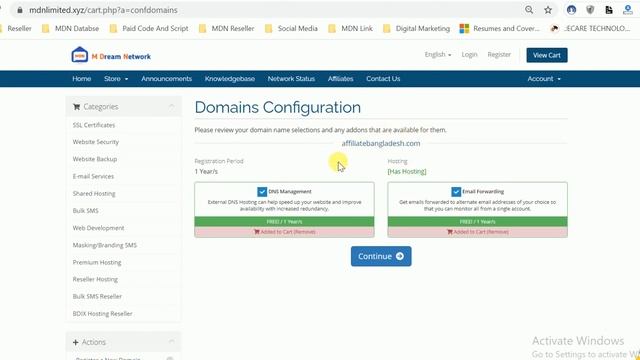
Task: Click the site lock icon in address bar
Action: click(20, 10)
